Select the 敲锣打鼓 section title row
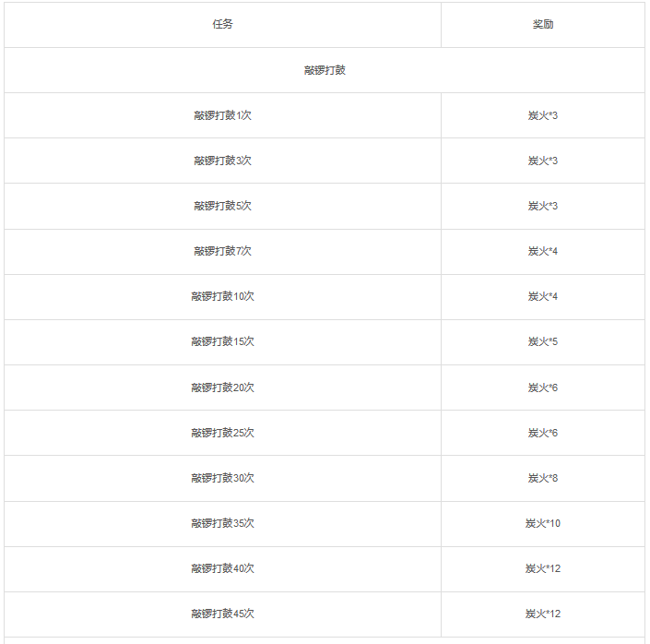650x644 pixels. tap(325, 70)
